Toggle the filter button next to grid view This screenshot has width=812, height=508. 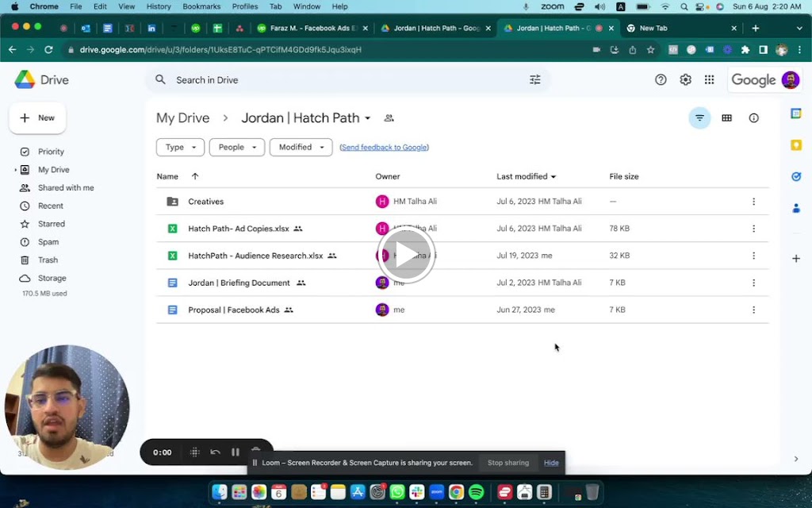(x=699, y=118)
